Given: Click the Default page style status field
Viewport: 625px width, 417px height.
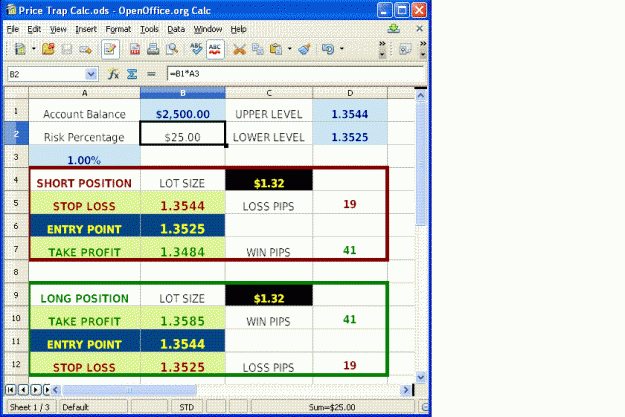Looking at the screenshot, I should (92, 407).
